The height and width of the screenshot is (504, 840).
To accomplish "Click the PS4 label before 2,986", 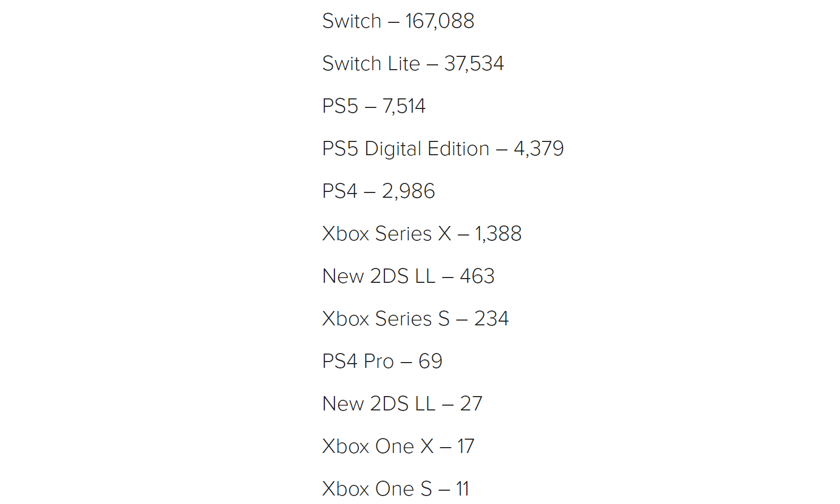I will pos(340,191).
